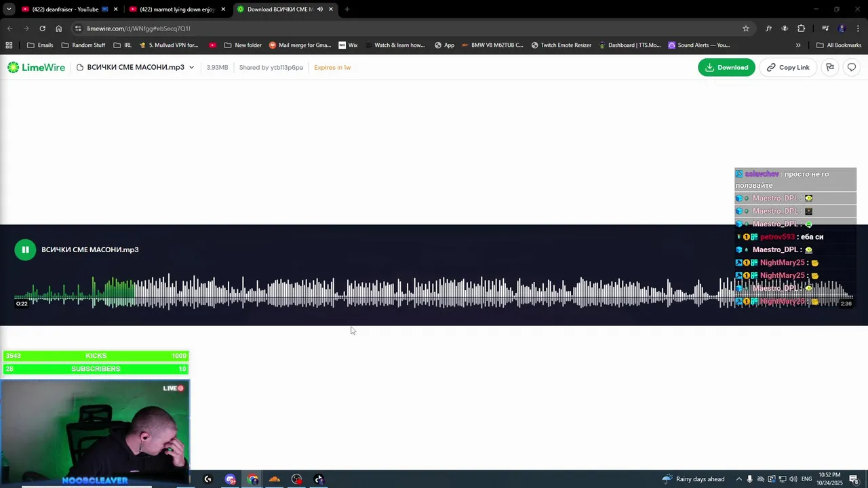Viewport: 868px width, 488px height.
Task: Open the All Bookmarks folder
Action: point(839,45)
